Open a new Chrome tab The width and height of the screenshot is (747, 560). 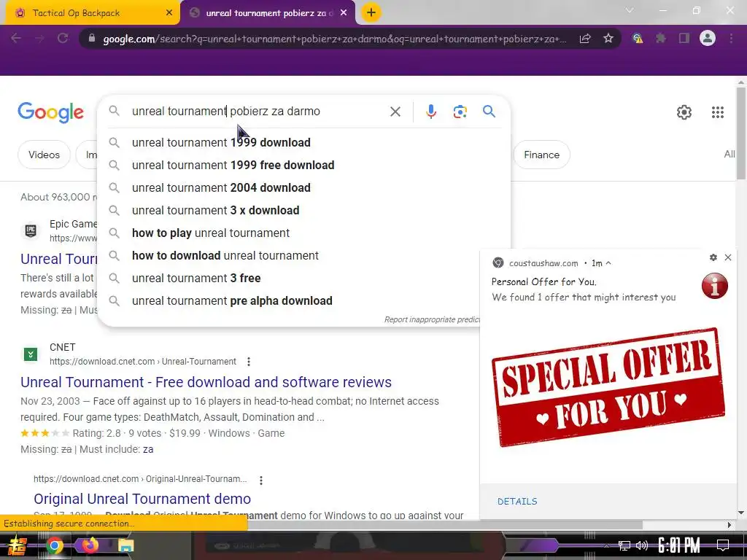[x=371, y=12]
